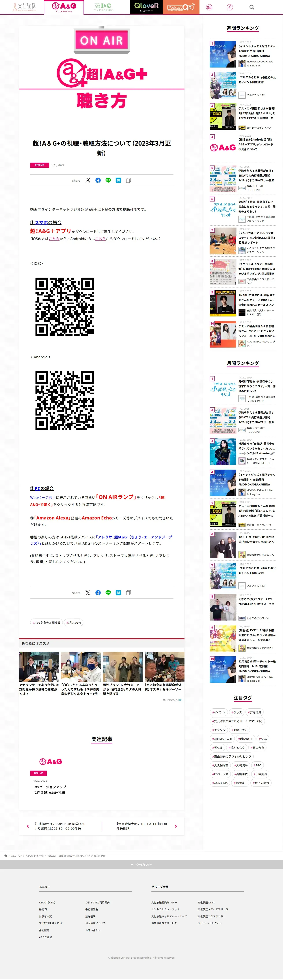Copy link icon in the bottom share bar

click(128, 593)
